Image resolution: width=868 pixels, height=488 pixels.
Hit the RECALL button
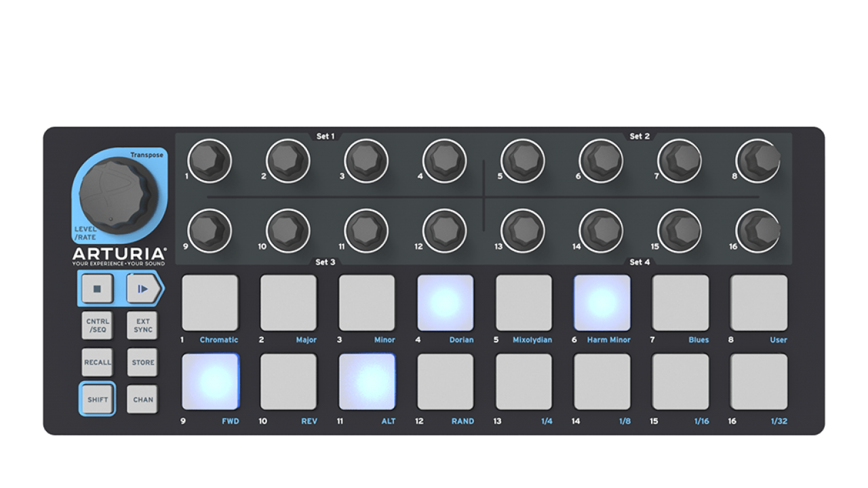pos(97,363)
